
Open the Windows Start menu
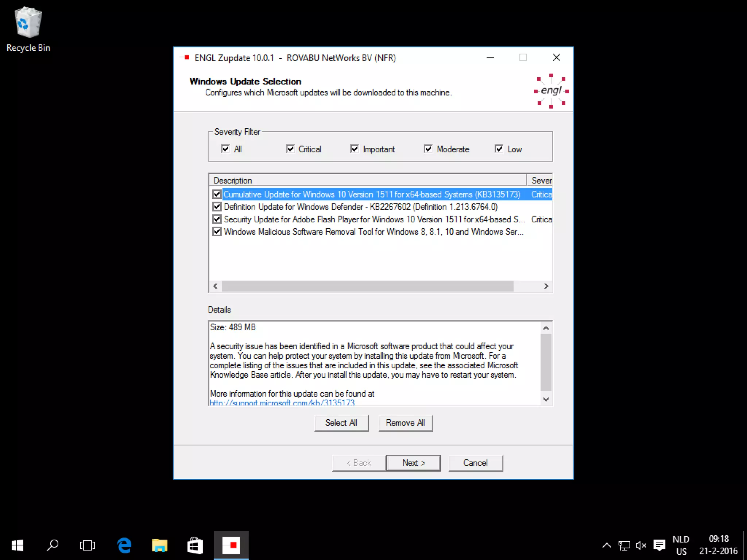click(x=18, y=545)
